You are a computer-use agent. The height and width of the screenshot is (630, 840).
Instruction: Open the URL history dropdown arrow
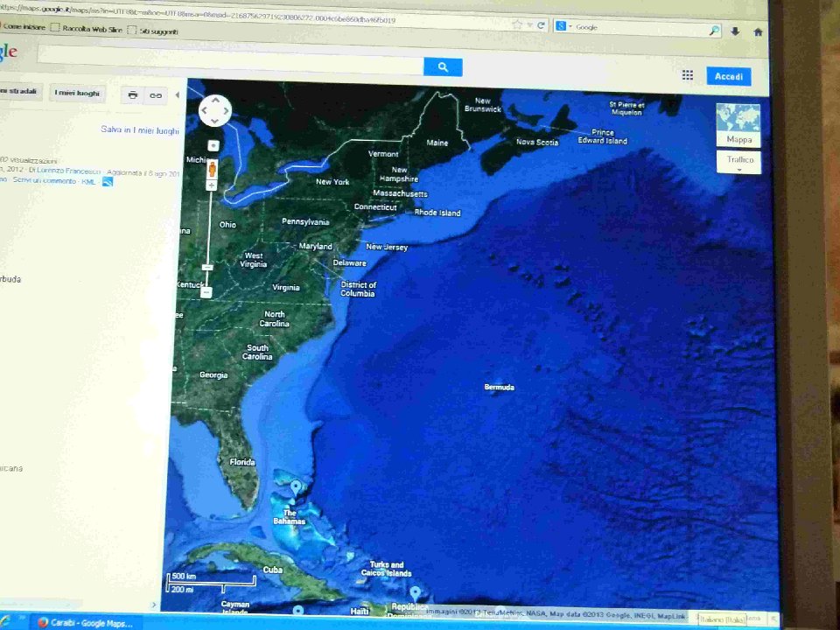[529, 25]
